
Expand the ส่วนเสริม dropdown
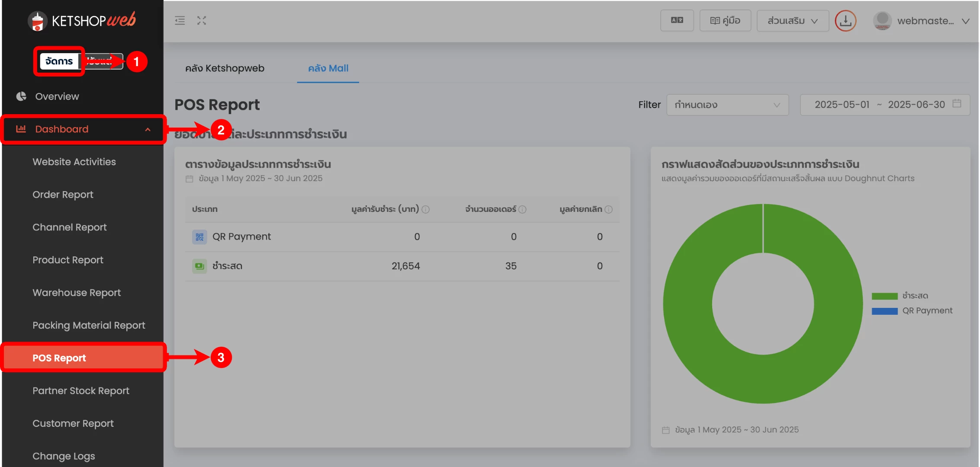(792, 20)
